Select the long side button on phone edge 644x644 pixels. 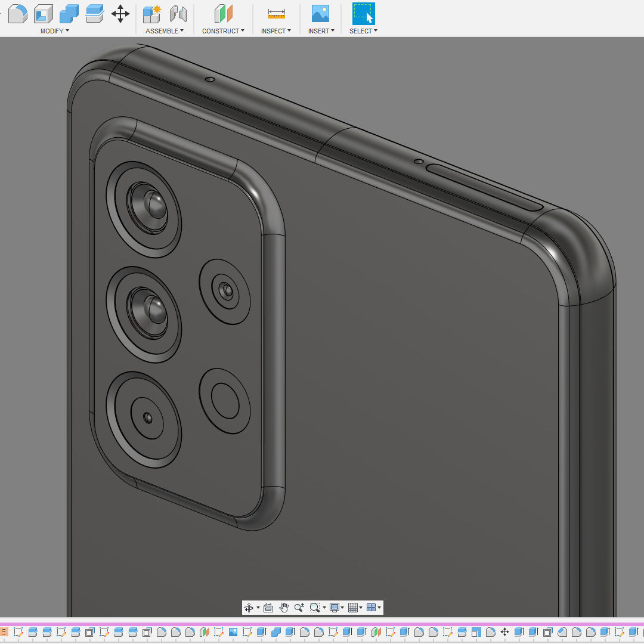485,187
